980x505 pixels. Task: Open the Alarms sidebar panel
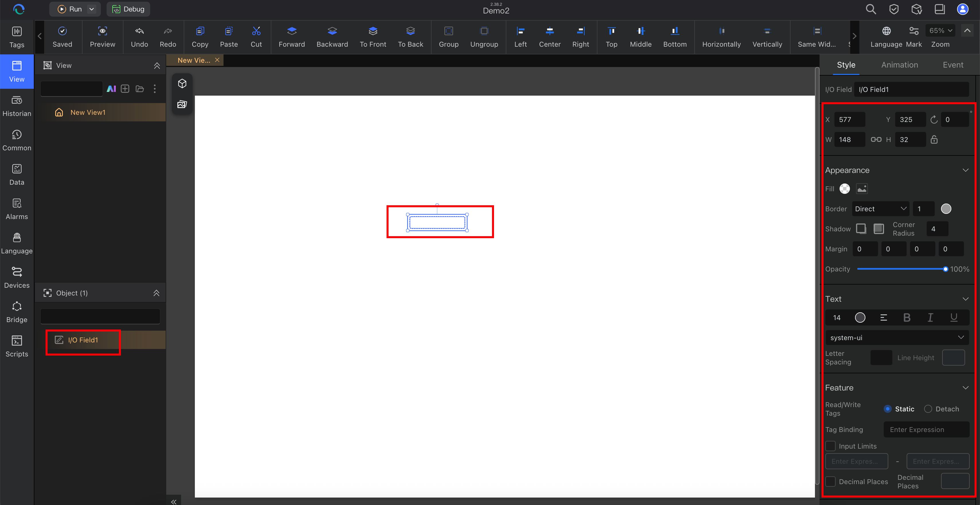(x=17, y=209)
